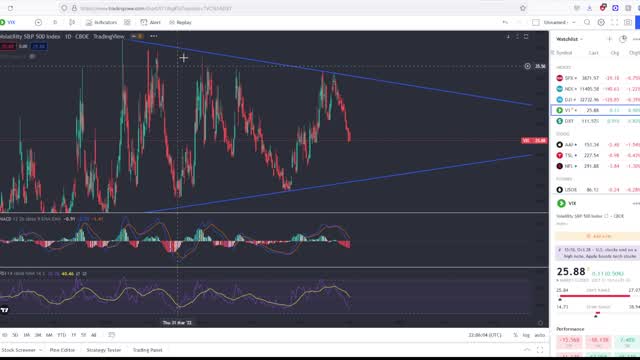Open the Stock Screener dropdown
This screenshot has width=640, height=360.
(21, 350)
